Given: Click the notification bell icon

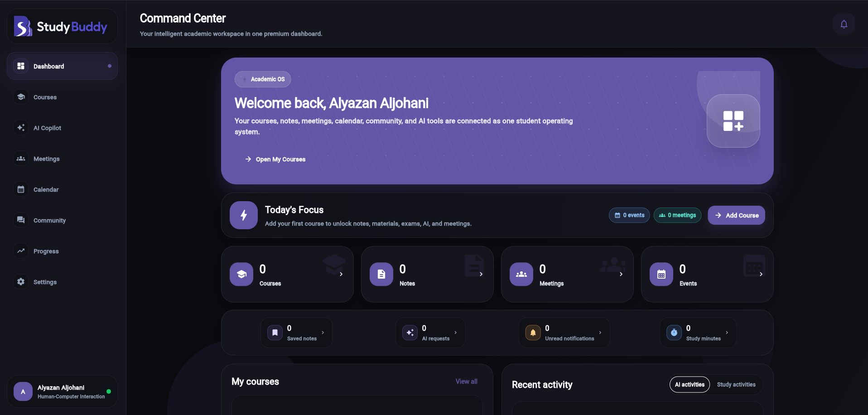Looking at the screenshot, I should tap(844, 24).
